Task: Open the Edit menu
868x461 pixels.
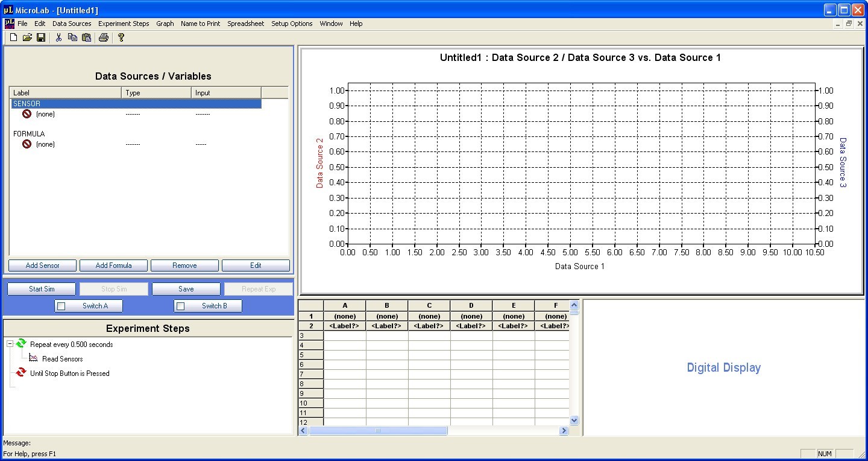Action: (x=40, y=24)
